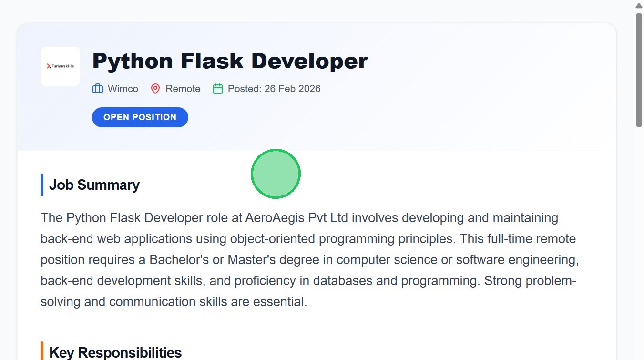Click the vertical scrollbar thumb
644x360 pixels.
click(x=639, y=70)
